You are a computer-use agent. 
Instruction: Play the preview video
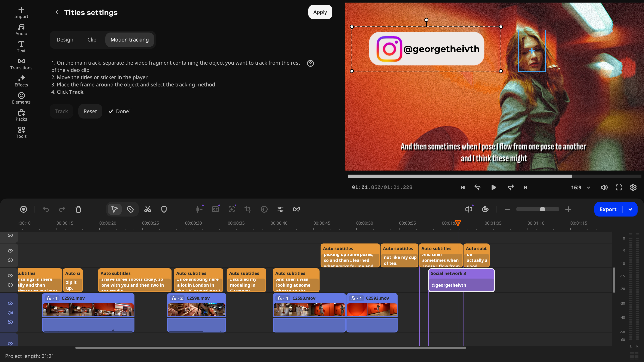pyautogui.click(x=493, y=187)
